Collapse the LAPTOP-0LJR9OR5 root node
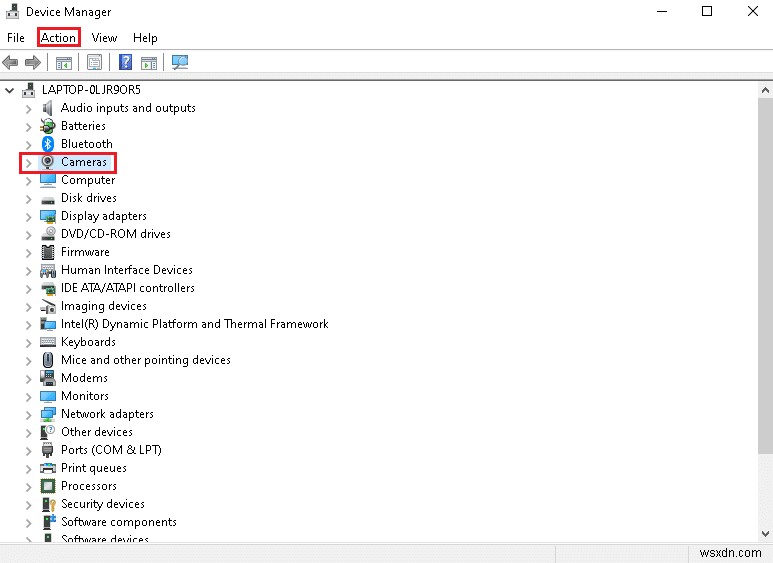Viewport: 773px width, 563px height. click(9, 90)
